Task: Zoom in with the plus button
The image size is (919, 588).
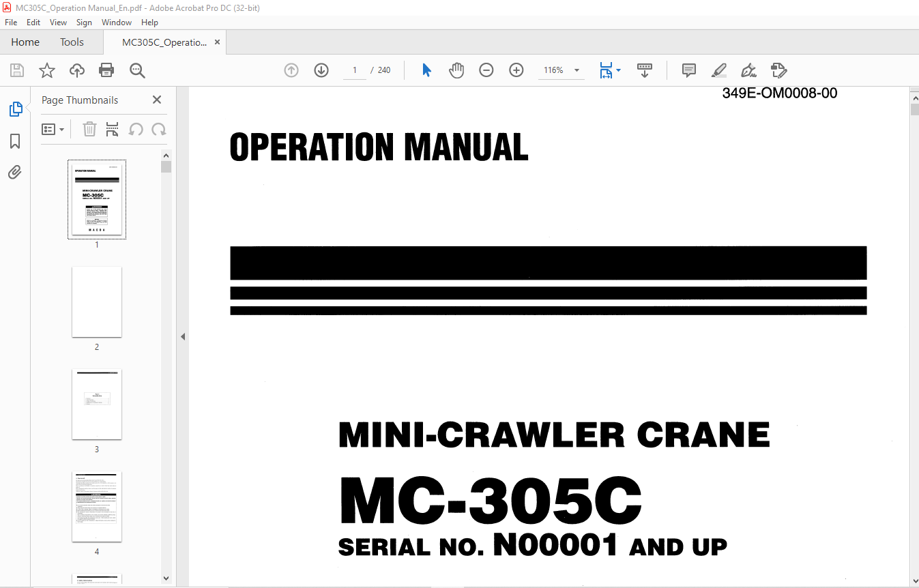Action: (516, 70)
